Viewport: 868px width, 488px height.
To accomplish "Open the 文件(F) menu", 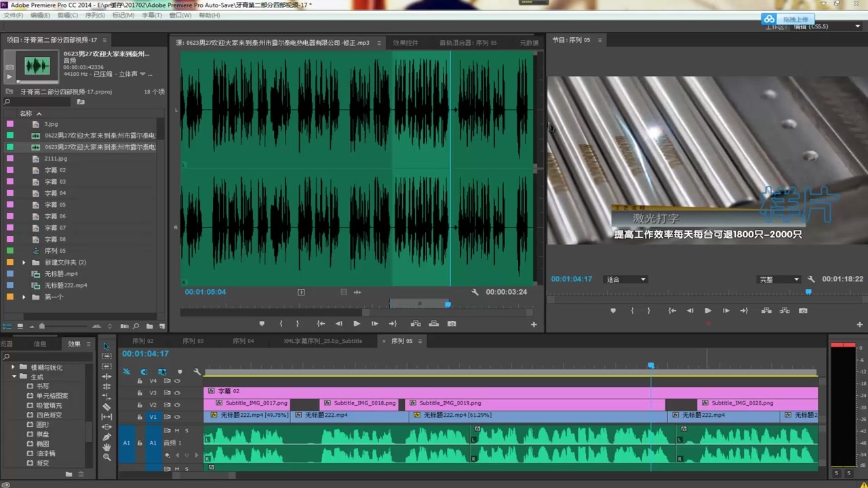I will (x=13, y=15).
